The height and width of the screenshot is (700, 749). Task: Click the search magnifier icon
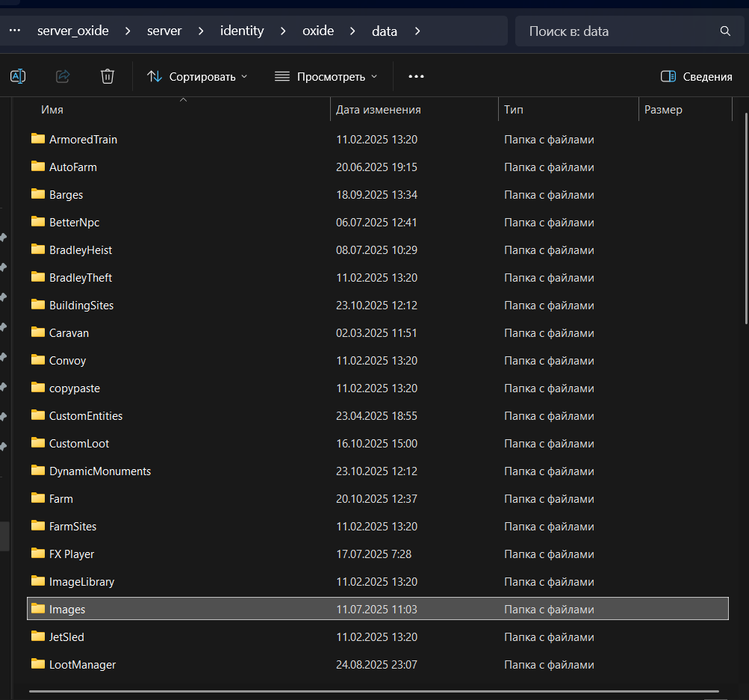click(x=724, y=31)
